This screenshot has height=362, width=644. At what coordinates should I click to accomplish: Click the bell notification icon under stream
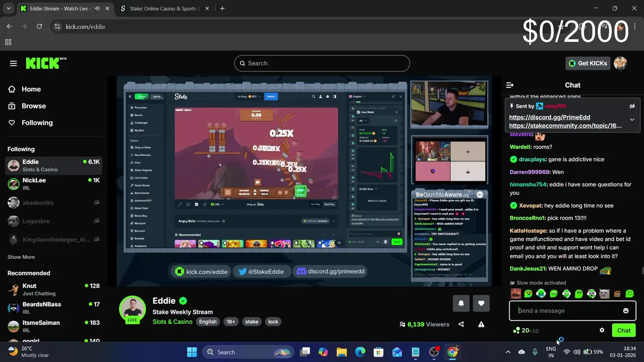(x=461, y=303)
